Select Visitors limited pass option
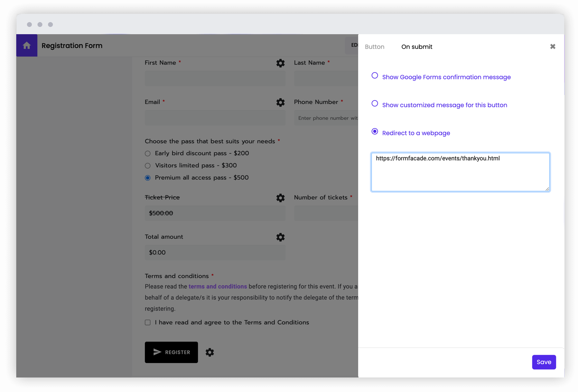The height and width of the screenshot is (392, 578). (x=148, y=165)
